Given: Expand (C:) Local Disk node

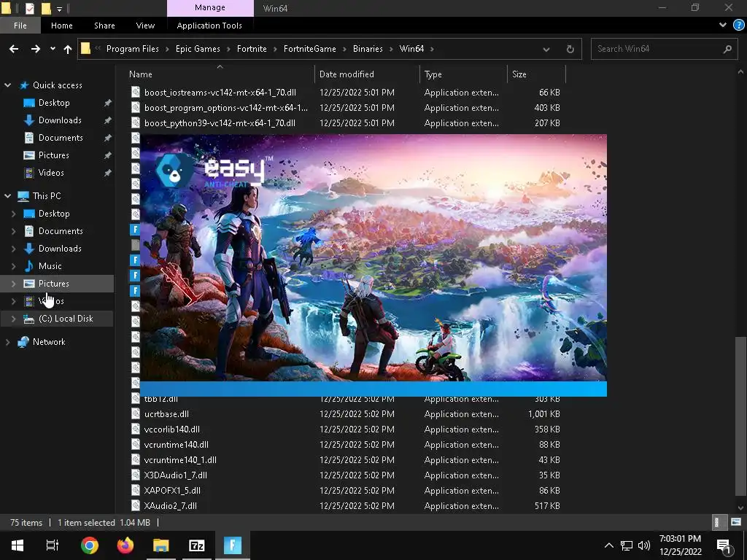Looking at the screenshot, I should click(x=13, y=319).
